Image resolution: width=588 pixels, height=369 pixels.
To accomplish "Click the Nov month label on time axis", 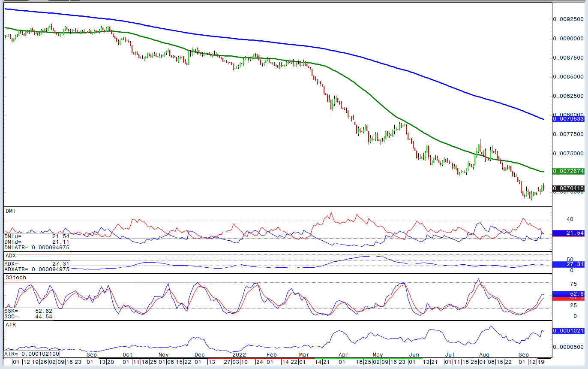I will click(163, 355).
